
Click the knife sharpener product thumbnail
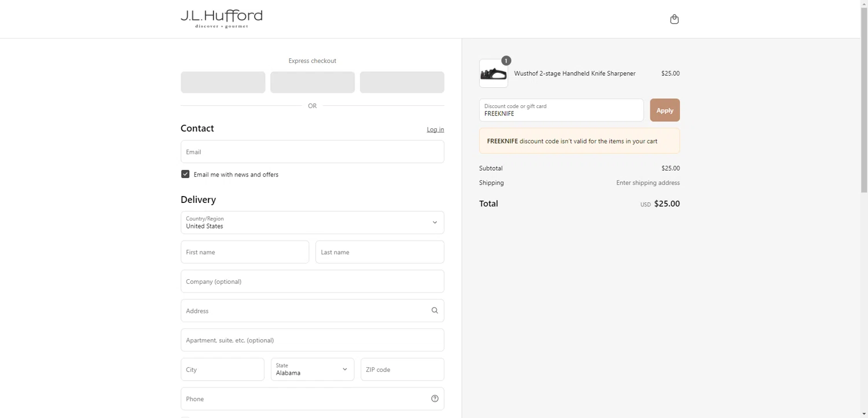coord(494,73)
